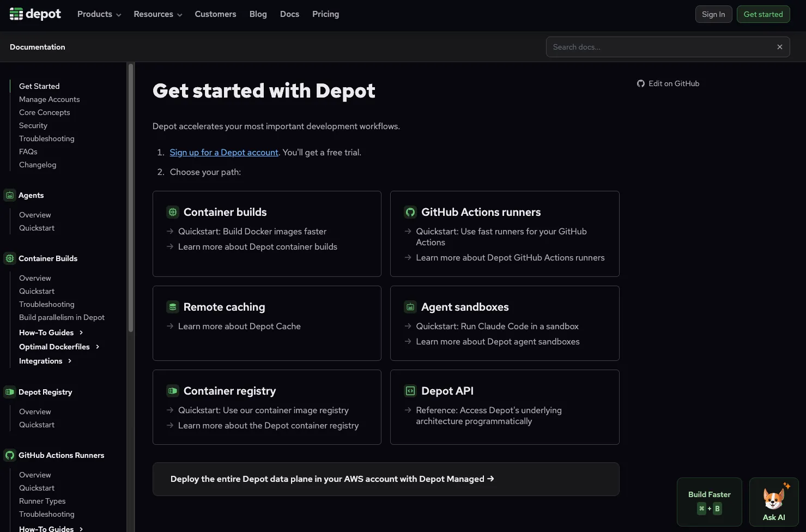Open the Ask AI corgi assistant
This screenshot has width=806, height=532.
(x=774, y=502)
